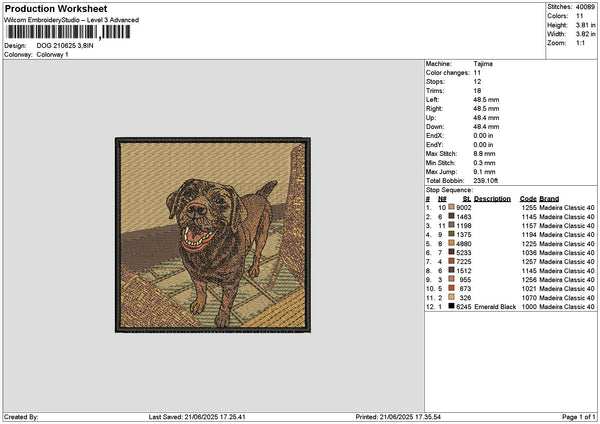Screen dimensions: 600x424
Task: Click the tan swatch for thread 326
Action: click(452, 297)
